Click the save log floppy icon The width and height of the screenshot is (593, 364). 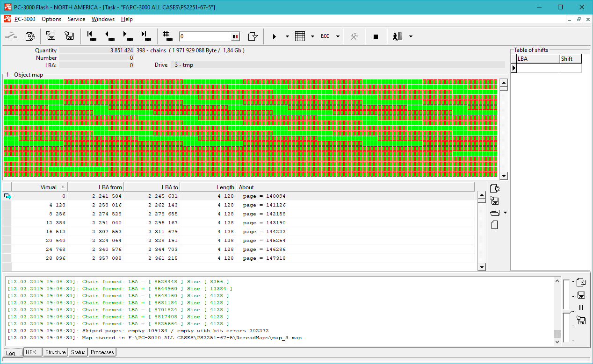[x=581, y=295]
